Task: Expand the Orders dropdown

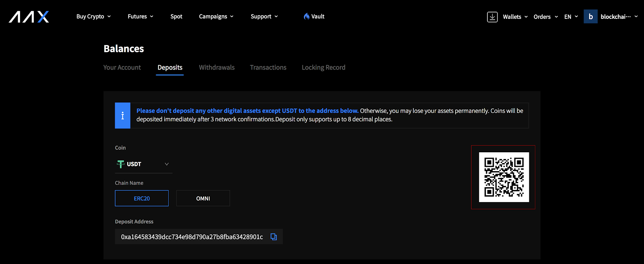Action: coord(546,17)
